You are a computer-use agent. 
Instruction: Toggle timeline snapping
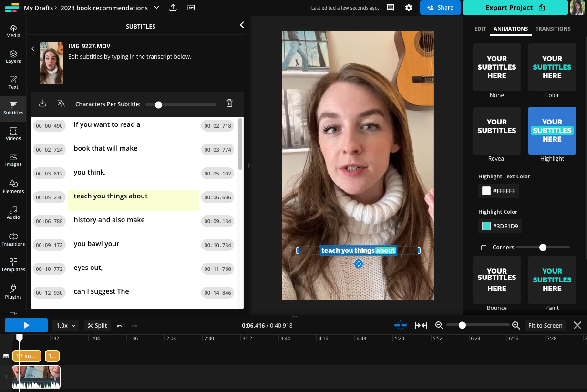401,325
